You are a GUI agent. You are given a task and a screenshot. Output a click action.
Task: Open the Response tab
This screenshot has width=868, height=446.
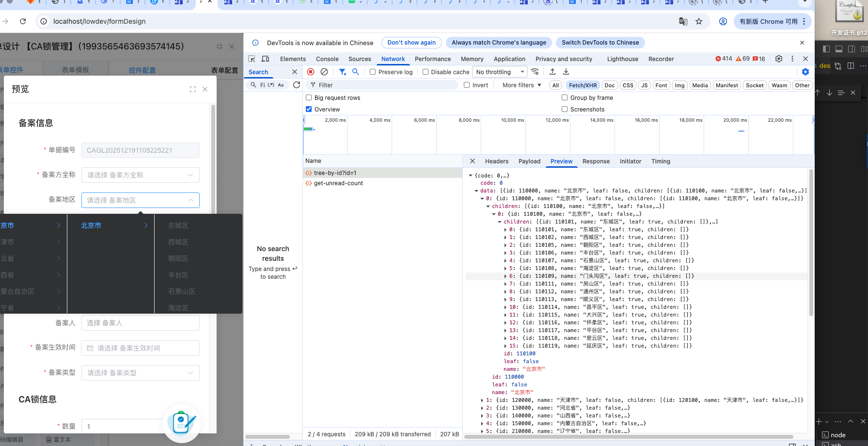click(596, 161)
